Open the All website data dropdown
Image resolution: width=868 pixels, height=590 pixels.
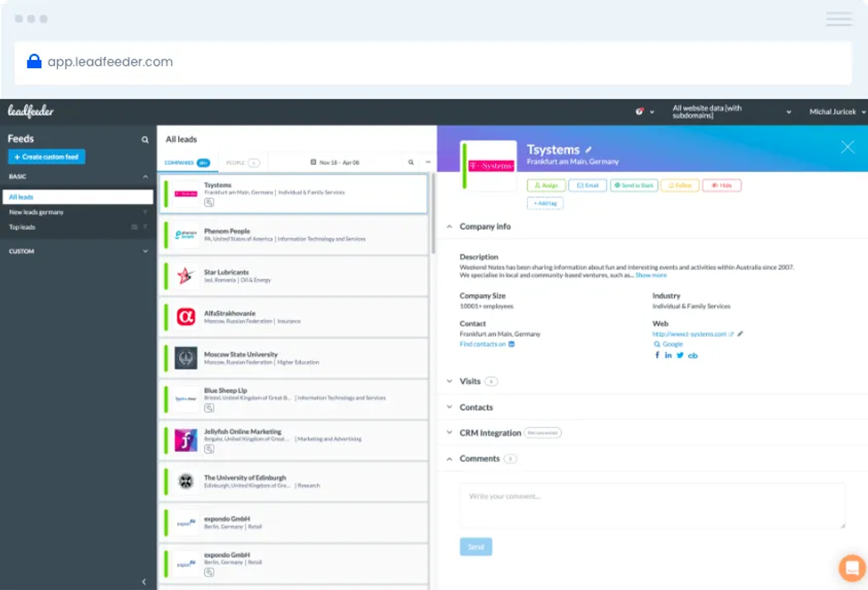pyautogui.click(x=732, y=112)
